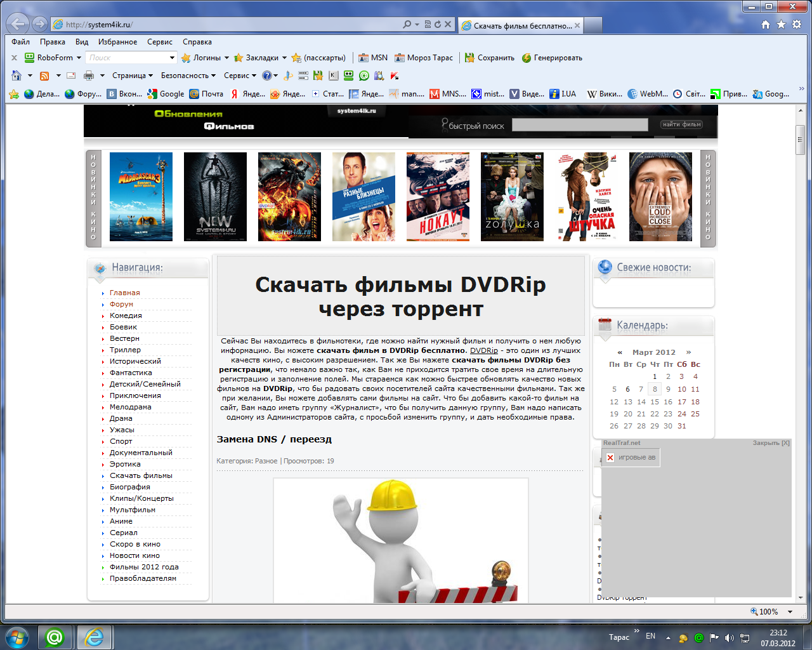Open the WebMoney favorites bar shortcut
Screen dimensions: 812x650
(648, 94)
